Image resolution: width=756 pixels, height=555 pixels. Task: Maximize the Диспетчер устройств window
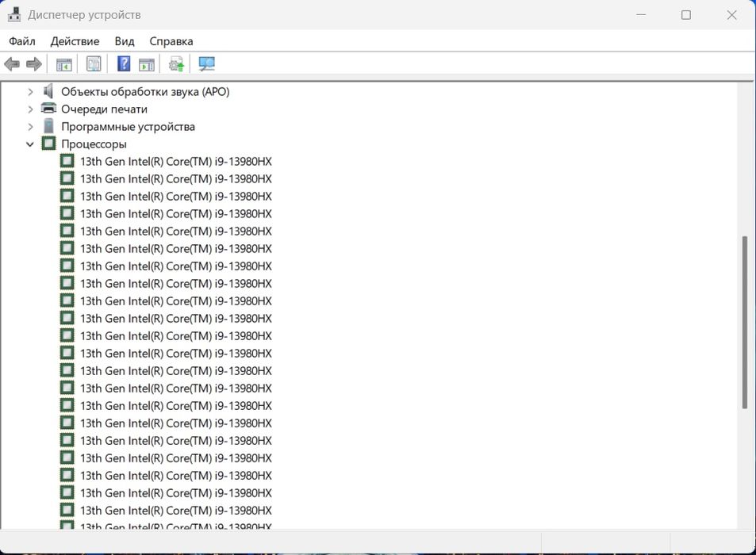pos(686,15)
